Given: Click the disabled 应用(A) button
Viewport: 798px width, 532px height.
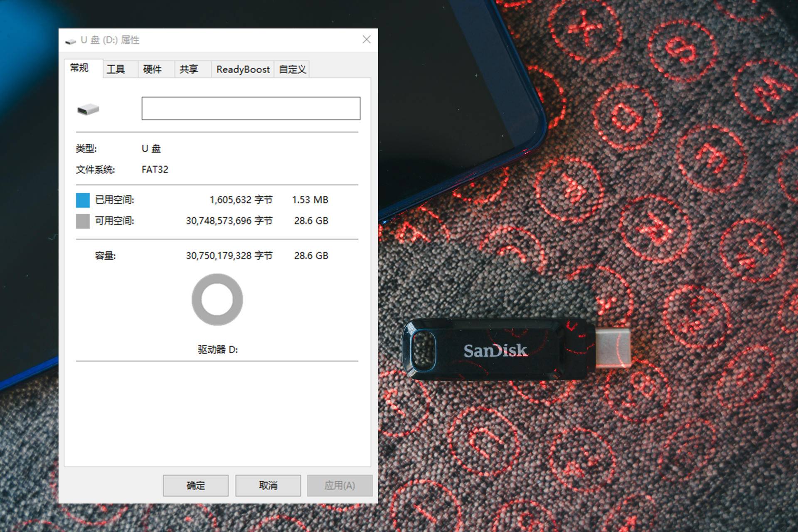Looking at the screenshot, I should click(340, 485).
